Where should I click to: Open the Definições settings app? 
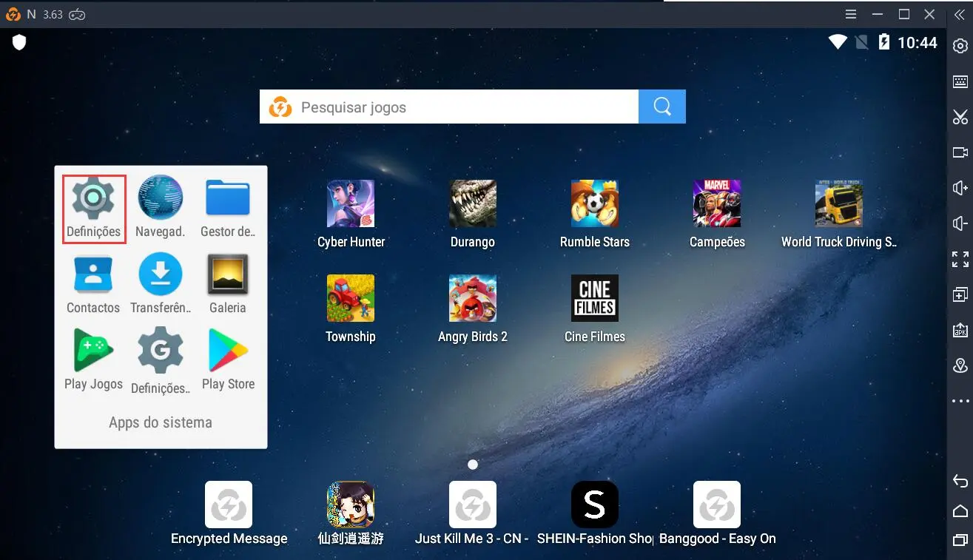coord(93,208)
